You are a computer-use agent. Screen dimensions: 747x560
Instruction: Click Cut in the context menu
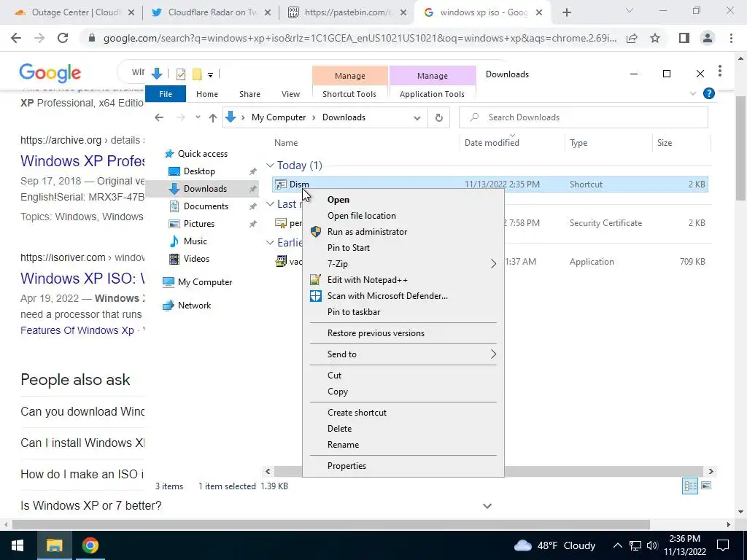pyautogui.click(x=403, y=376)
